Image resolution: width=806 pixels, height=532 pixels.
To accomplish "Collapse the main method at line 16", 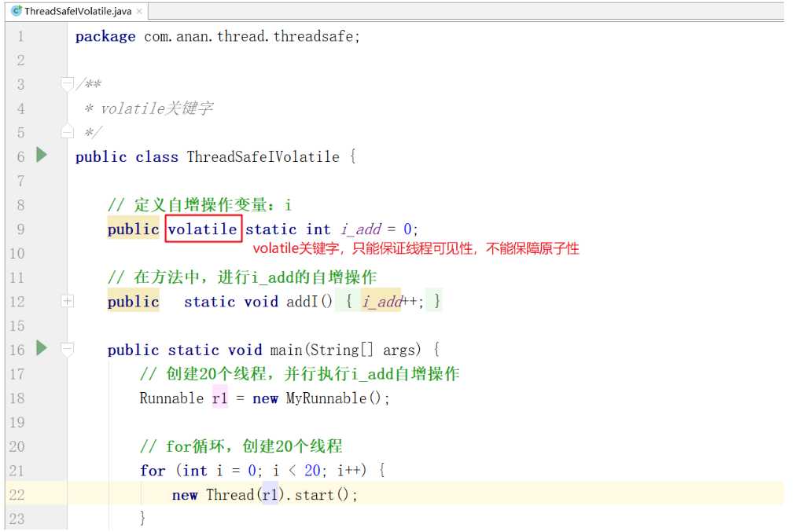I will 67,349.
